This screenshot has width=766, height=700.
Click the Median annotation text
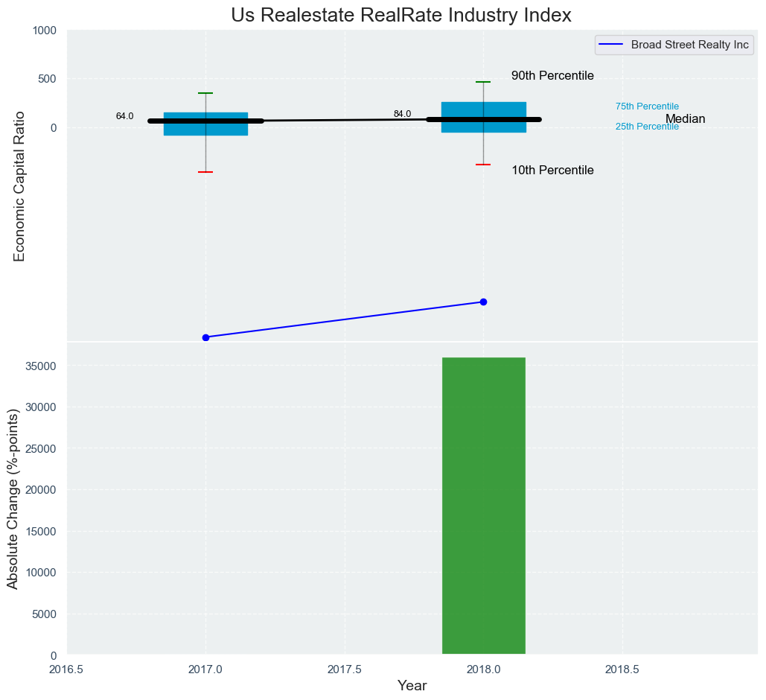685,119
